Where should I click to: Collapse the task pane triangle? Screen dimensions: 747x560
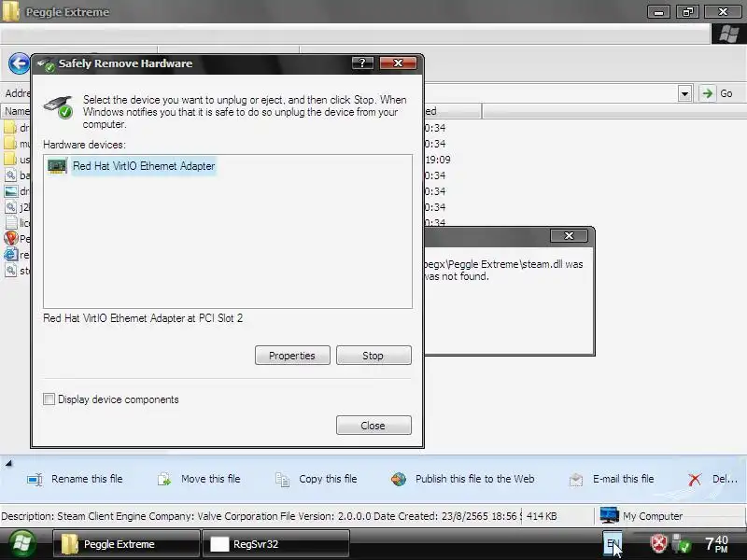coord(8,462)
